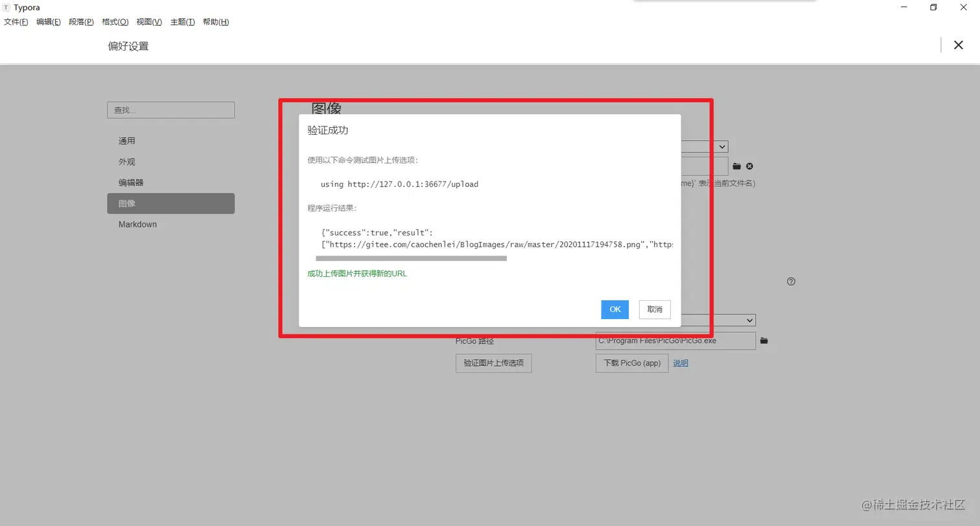The image size is (980, 526).
Task: Click the green 成功上传图片并获得新的URL message
Action: pos(357,273)
